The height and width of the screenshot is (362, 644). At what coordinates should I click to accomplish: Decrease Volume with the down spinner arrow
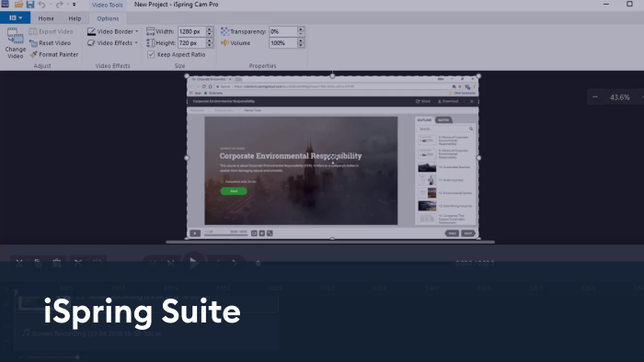(301, 46)
